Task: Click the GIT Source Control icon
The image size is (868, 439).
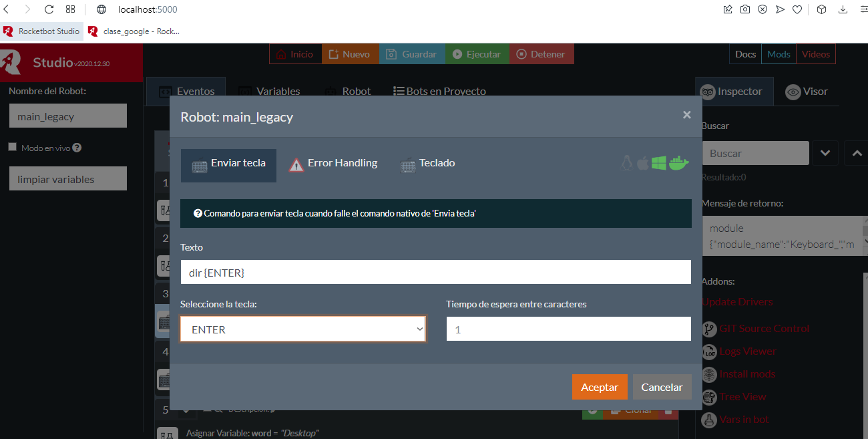Action: (709, 329)
